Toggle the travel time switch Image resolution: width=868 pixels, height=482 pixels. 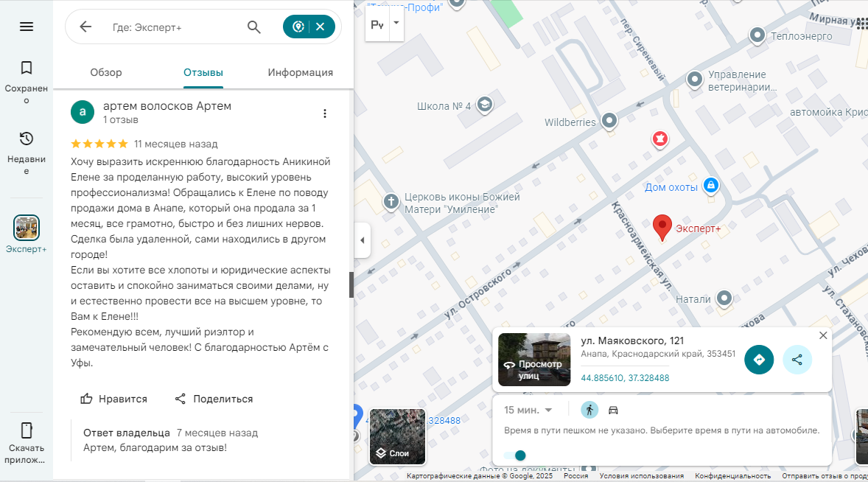click(x=516, y=455)
